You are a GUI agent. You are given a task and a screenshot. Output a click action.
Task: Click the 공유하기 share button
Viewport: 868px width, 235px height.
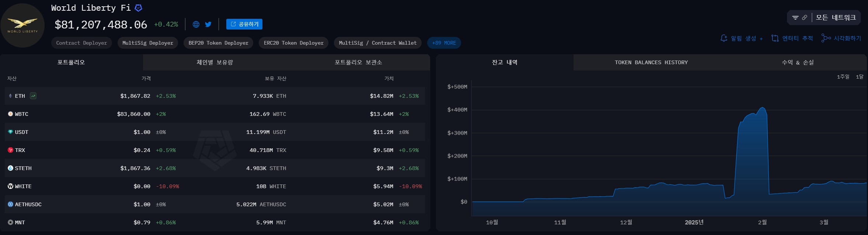[x=244, y=24]
